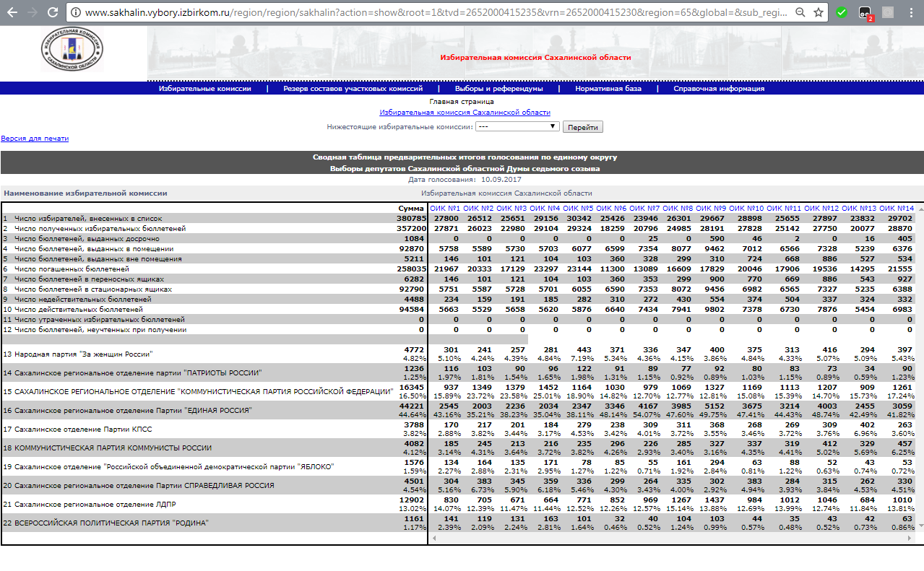The image size is (924, 571).
Task: Expand the 'Нижестоящие избирательные комиссии' dropdown
Action: pyautogui.click(x=517, y=126)
